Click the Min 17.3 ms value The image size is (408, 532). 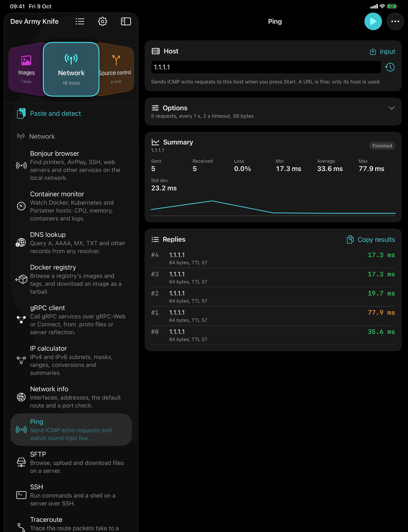pyautogui.click(x=288, y=169)
